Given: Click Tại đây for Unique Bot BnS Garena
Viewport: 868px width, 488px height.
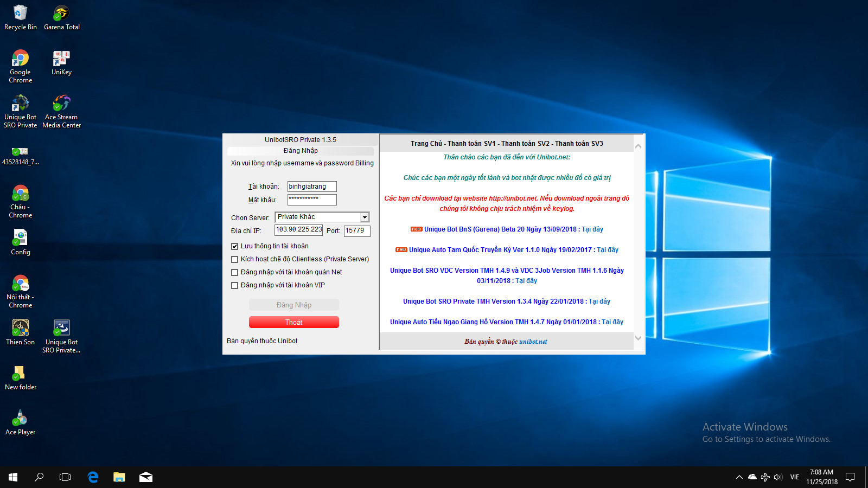Looking at the screenshot, I should point(592,229).
